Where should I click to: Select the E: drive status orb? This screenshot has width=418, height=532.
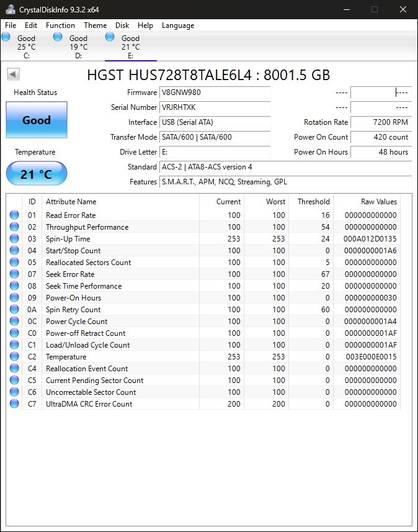click(x=110, y=37)
